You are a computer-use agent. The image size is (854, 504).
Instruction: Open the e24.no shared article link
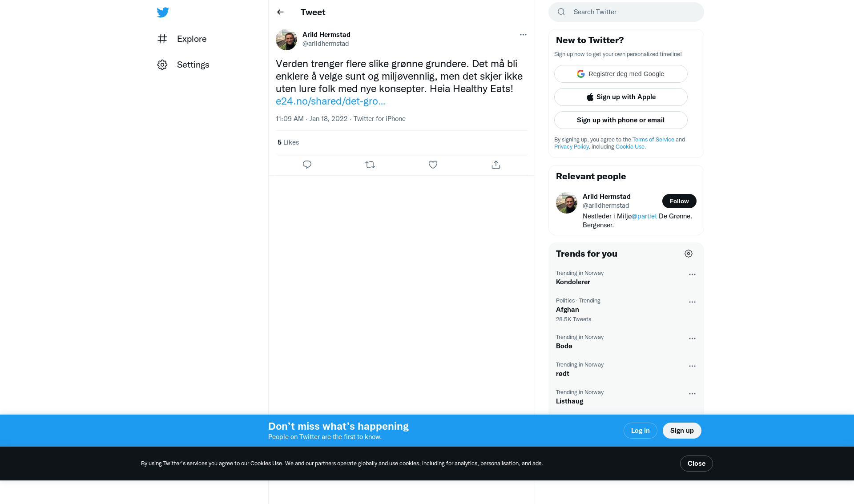click(330, 101)
